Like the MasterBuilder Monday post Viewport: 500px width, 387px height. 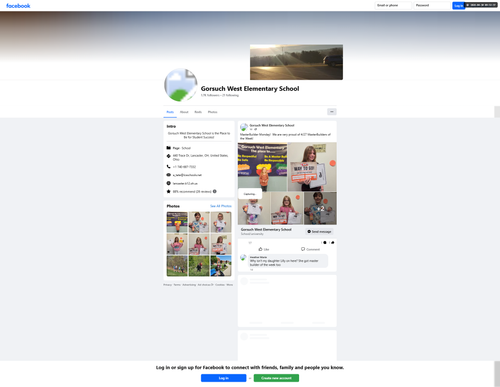[x=264, y=249]
